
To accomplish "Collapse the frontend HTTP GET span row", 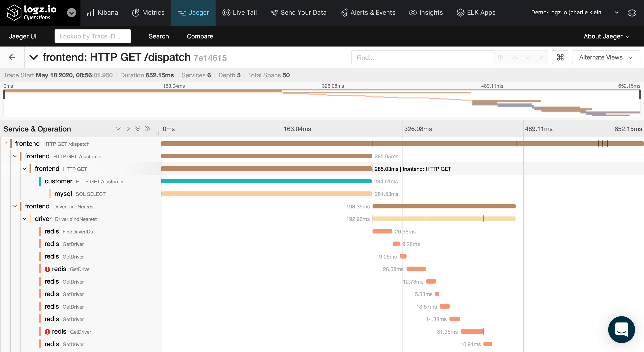I will 25,168.
